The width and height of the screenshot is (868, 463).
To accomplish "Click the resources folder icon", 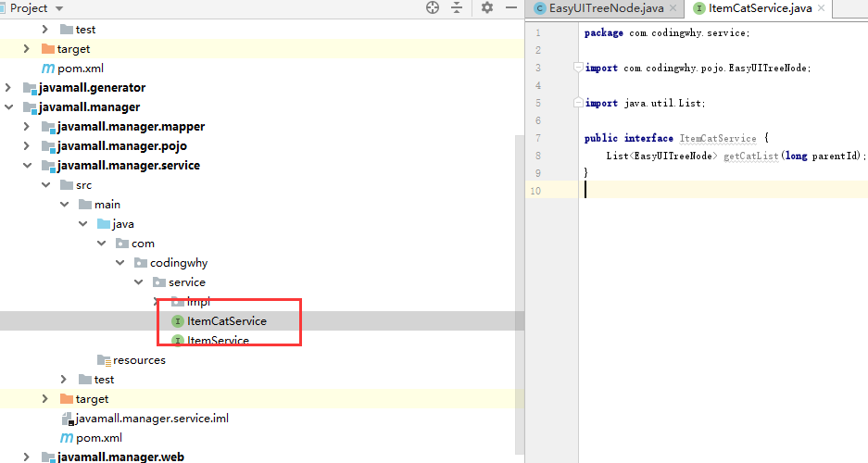I will [104, 360].
